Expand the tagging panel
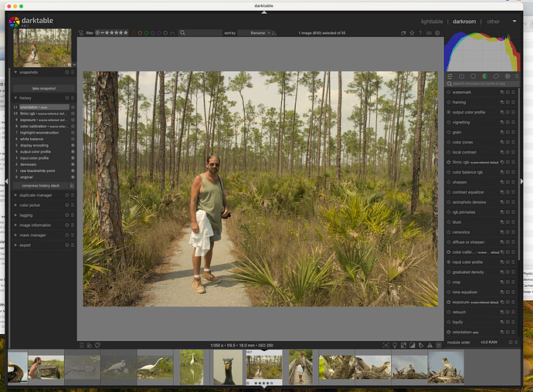Viewport: 533px width, 392px height. (15, 215)
